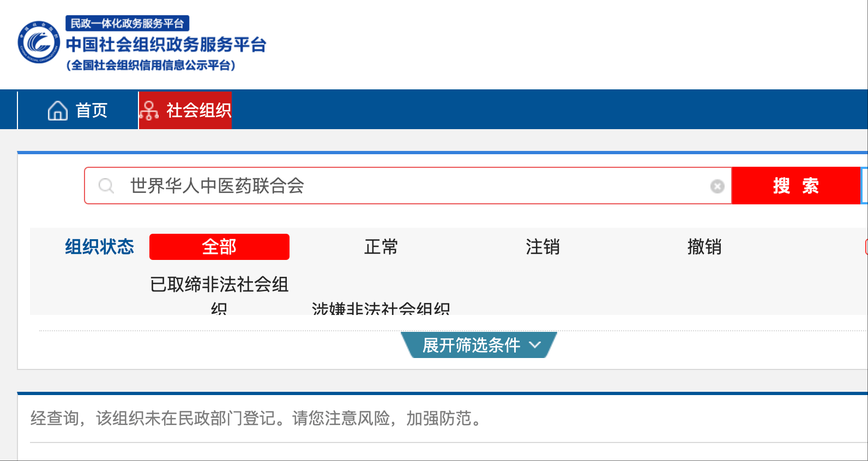868x461 pixels.
Task: Clear the search text with the x icon
Action: [x=718, y=186]
